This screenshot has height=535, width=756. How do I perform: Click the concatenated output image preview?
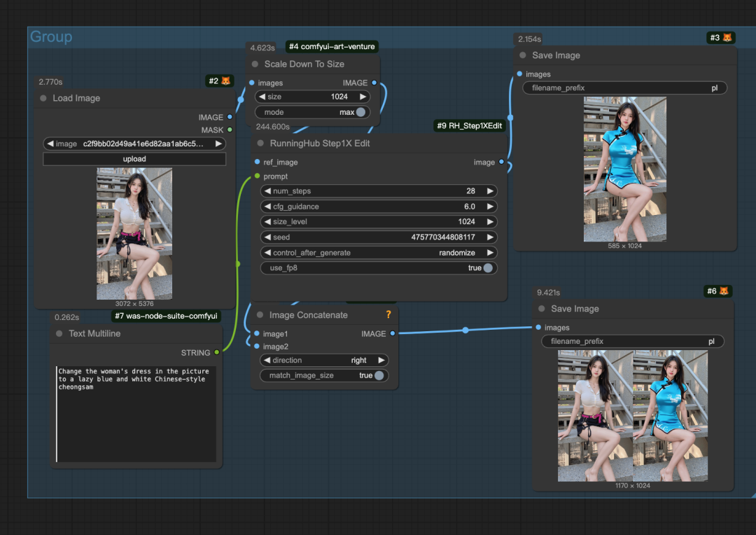[x=632, y=416]
